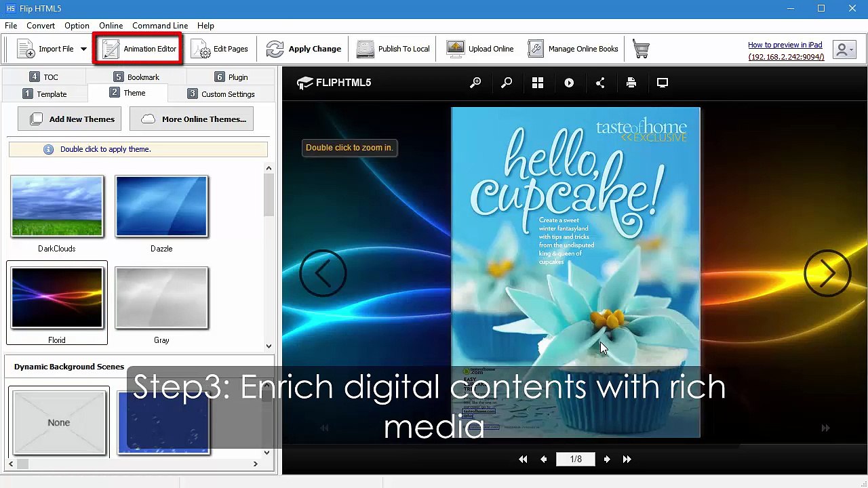
Task: Switch to the Bookmark tab
Action: coord(136,77)
